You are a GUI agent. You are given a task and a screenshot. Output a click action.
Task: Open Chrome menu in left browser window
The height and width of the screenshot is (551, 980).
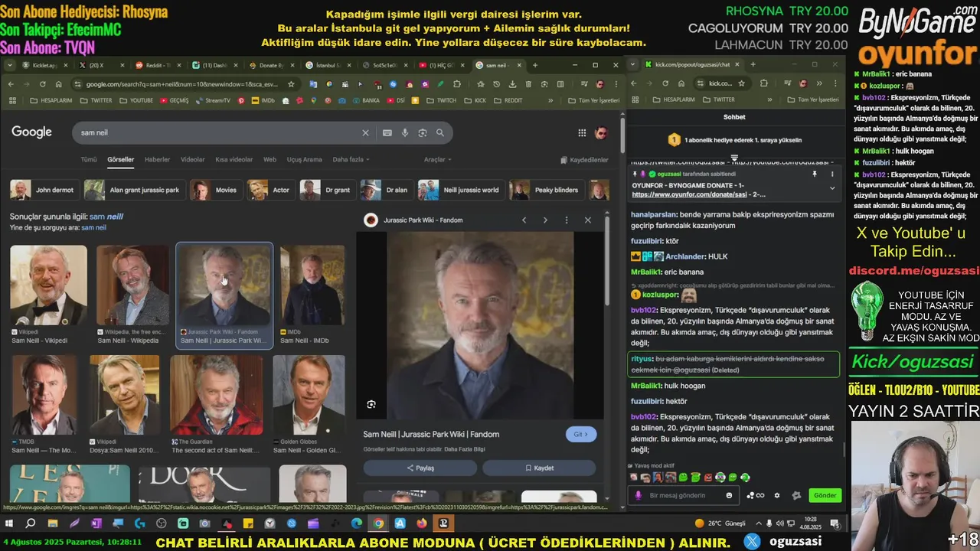pos(616,84)
